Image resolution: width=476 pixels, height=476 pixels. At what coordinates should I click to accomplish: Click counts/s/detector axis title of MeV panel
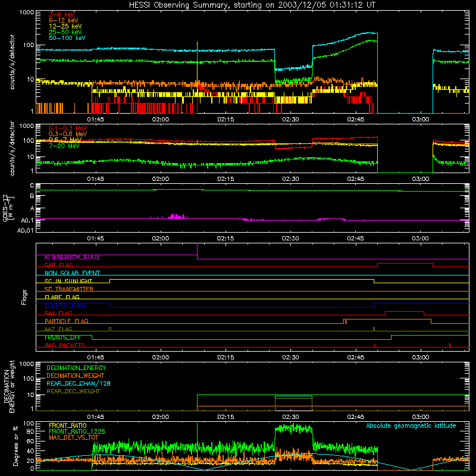[x=12, y=148]
